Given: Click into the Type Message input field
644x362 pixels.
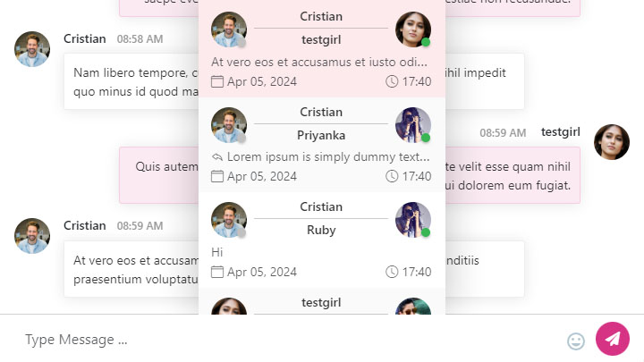Looking at the screenshot, I should pyautogui.click(x=287, y=340).
